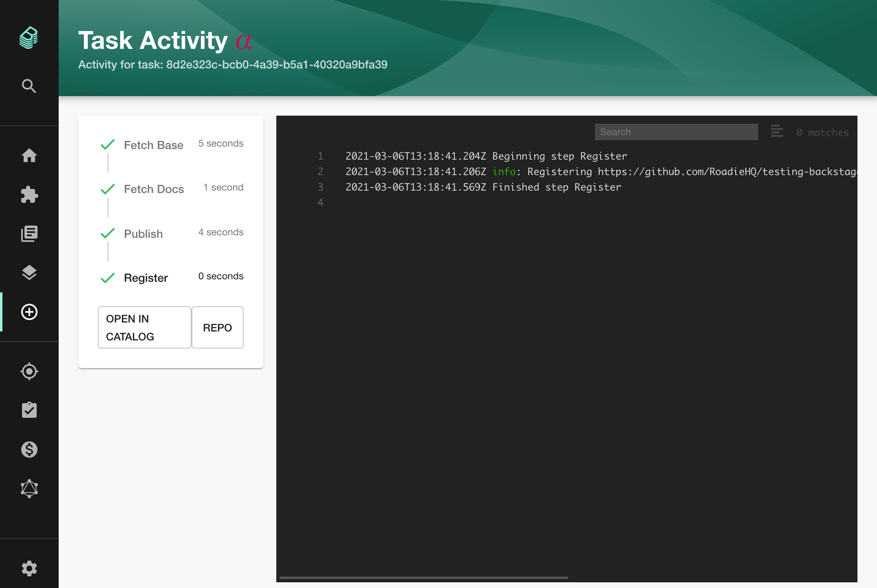This screenshot has height=588, width=877.
Task: Select the Register step
Action: 145,278
